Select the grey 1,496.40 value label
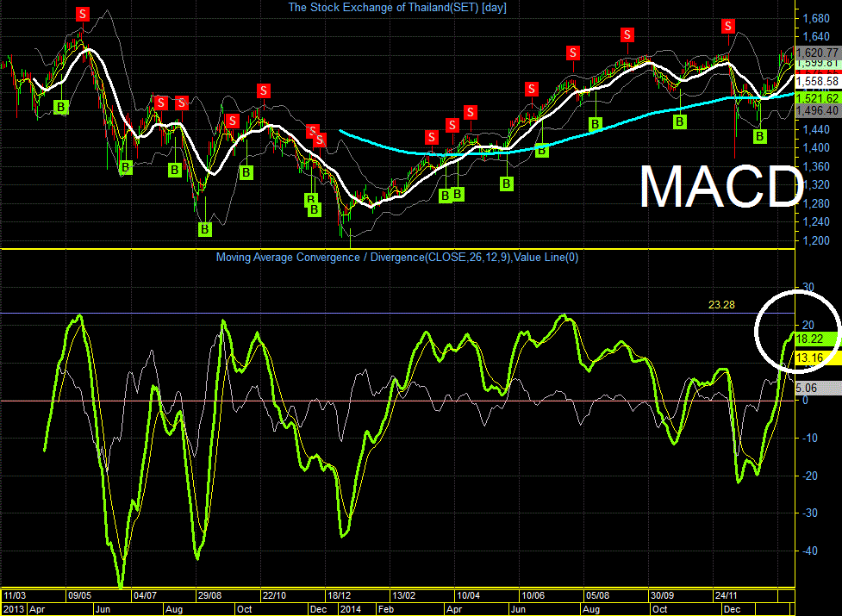The width and height of the screenshot is (842, 616). pos(817,110)
